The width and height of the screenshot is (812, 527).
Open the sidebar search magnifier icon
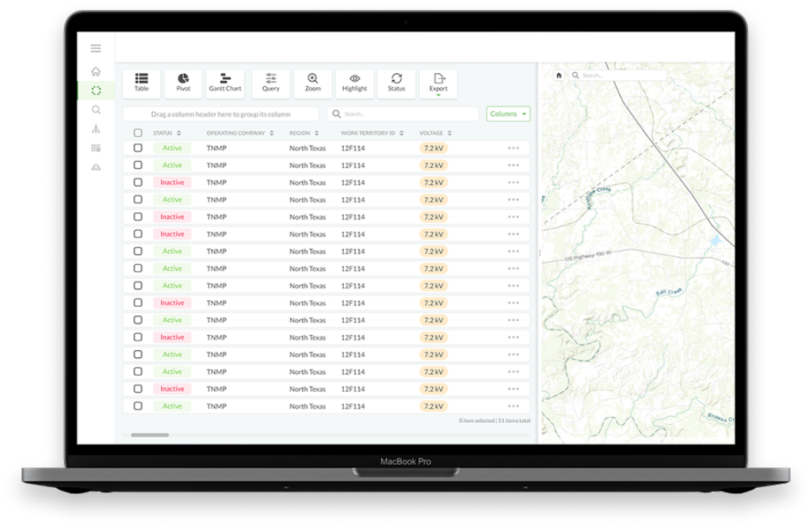[96, 110]
